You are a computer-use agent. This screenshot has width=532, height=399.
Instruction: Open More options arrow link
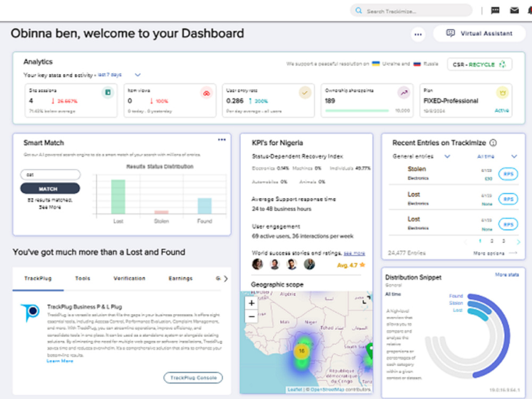[495, 253]
